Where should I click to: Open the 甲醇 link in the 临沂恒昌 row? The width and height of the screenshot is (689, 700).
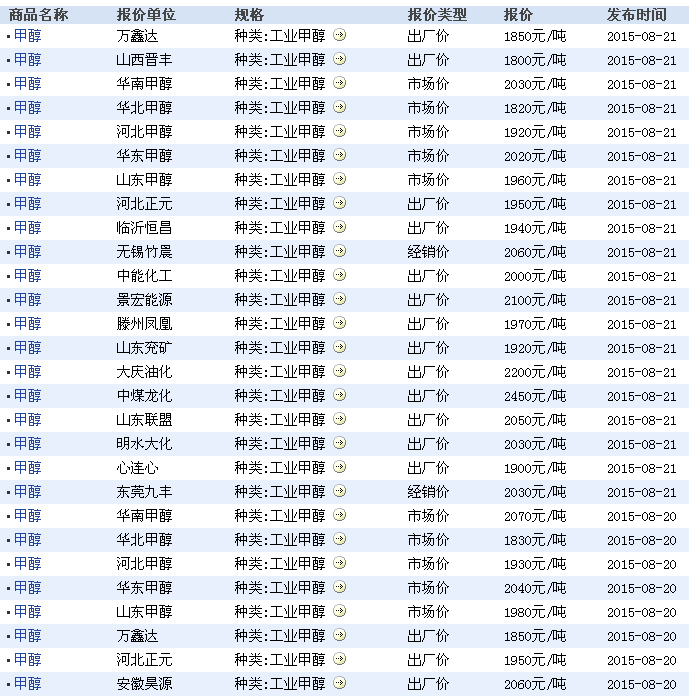tap(28, 228)
